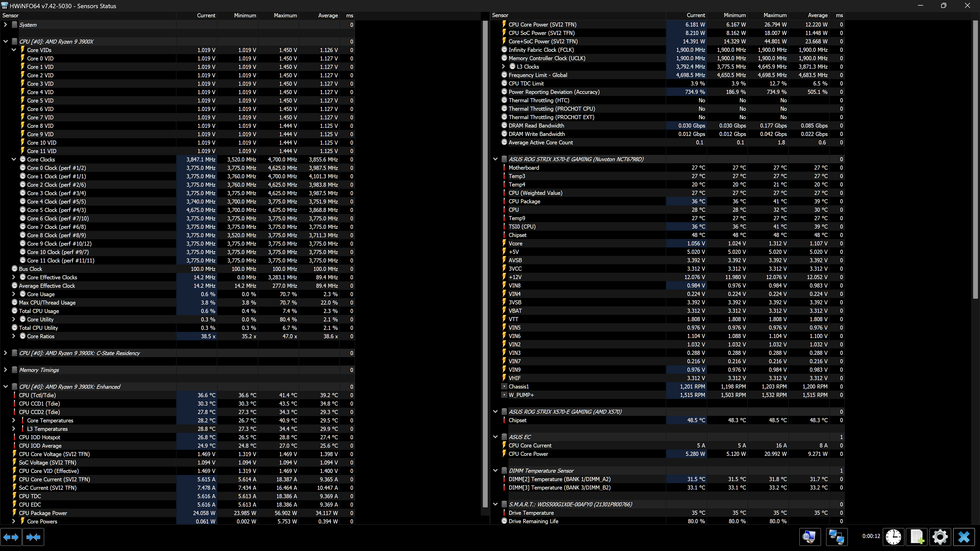Expand Core Effective Clocks
The width and height of the screenshot is (980, 551).
[x=14, y=277]
